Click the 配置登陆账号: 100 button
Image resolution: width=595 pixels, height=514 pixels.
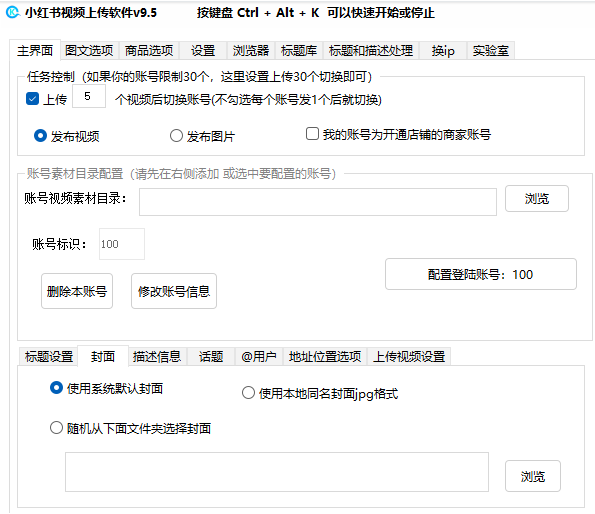click(x=480, y=274)
